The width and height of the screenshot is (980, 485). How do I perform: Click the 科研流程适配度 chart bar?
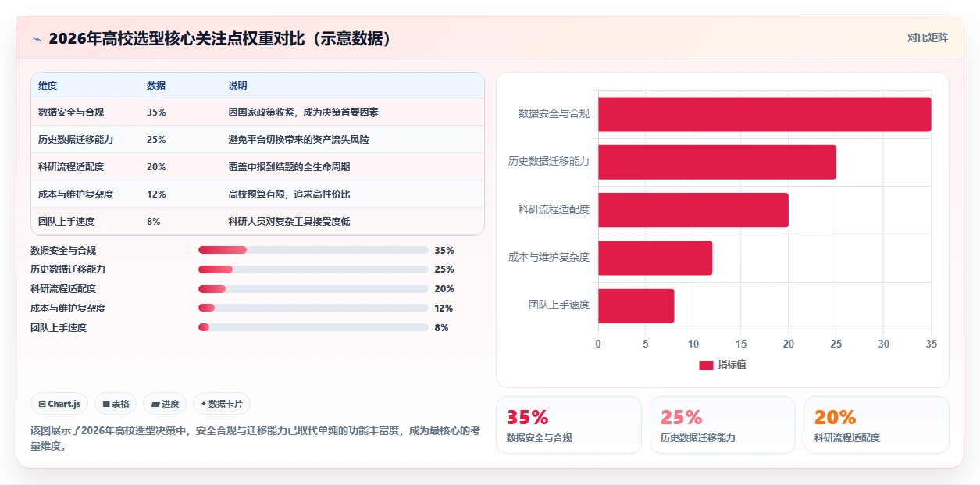pos(693,210)
